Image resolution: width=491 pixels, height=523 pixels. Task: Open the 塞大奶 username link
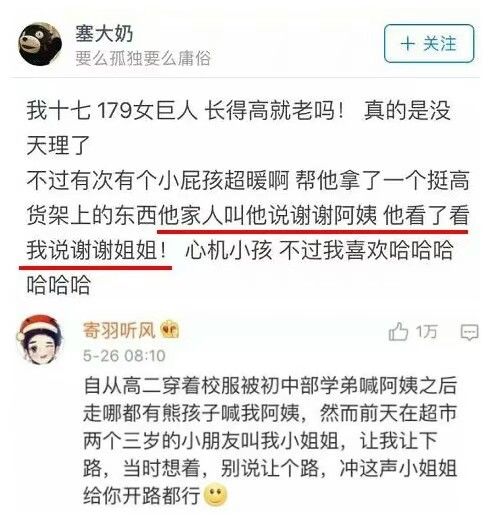pyautogui.click(x=104, y=34)
